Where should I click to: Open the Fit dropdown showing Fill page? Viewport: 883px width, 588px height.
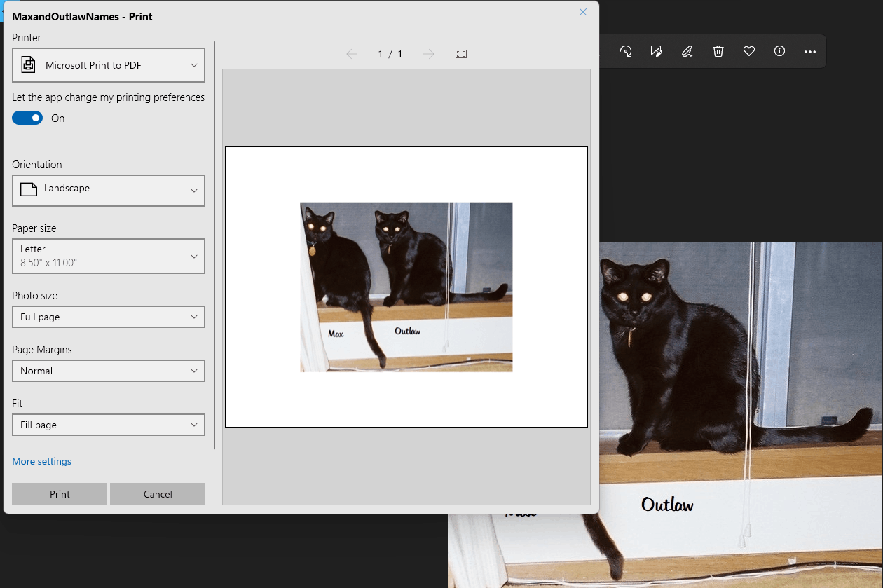[109, 425]
